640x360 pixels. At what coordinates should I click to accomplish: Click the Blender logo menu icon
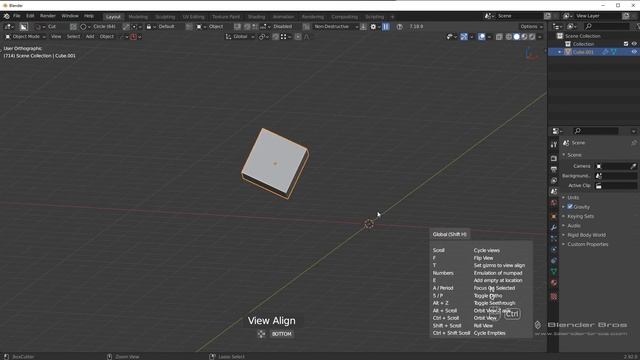pos(7,16)
